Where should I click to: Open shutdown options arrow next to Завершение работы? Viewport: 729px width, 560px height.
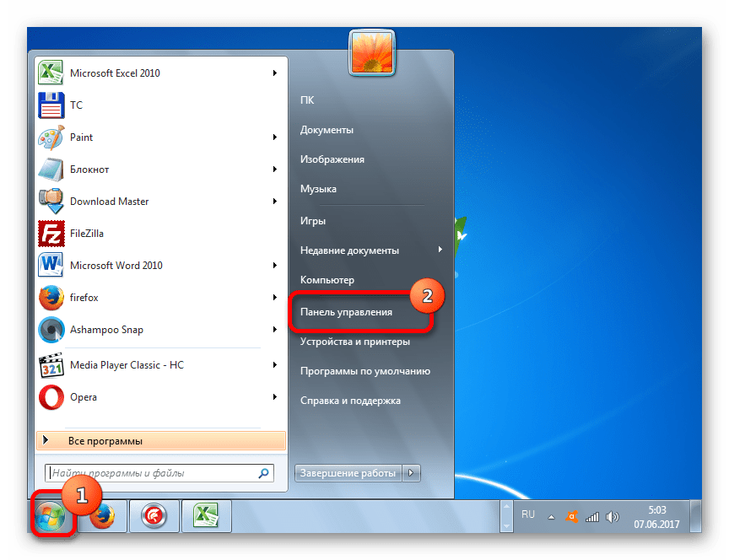411,473
